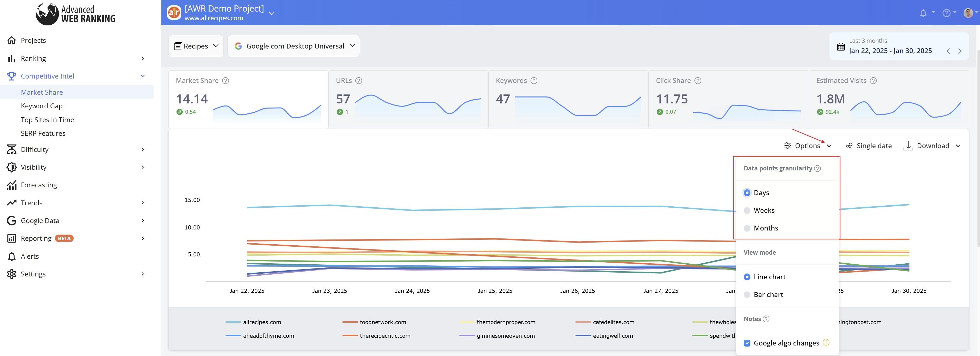Image resolution: width=980 pixels, height=356 pixels.
Task: Toggle allrecipes.com legend color line
Action: (233, 322)
